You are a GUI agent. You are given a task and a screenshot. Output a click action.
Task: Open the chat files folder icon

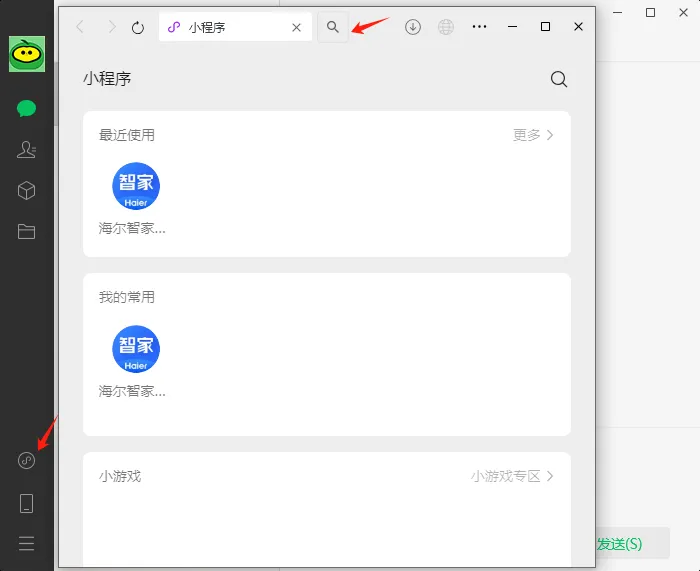26,232
